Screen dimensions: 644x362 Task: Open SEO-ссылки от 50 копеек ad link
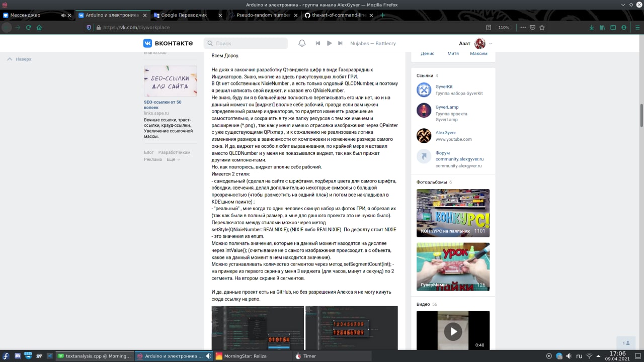point(163,105)
